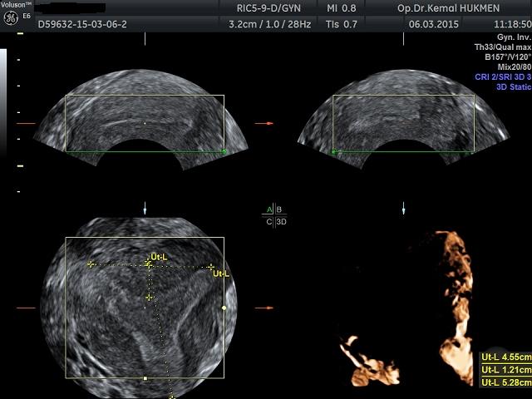Click the 'Ut-L 4.55cm' measurement result
The image size is (532, 399).
point(506,357)
